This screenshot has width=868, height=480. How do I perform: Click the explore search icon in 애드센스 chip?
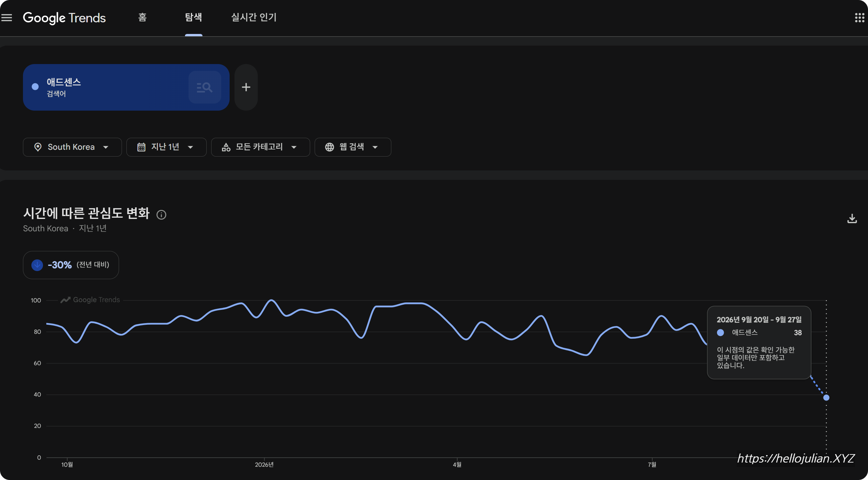point(204,87)
